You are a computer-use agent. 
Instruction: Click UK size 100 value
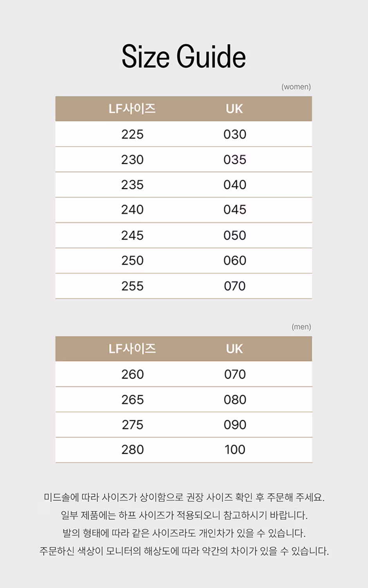click(235, 450)
